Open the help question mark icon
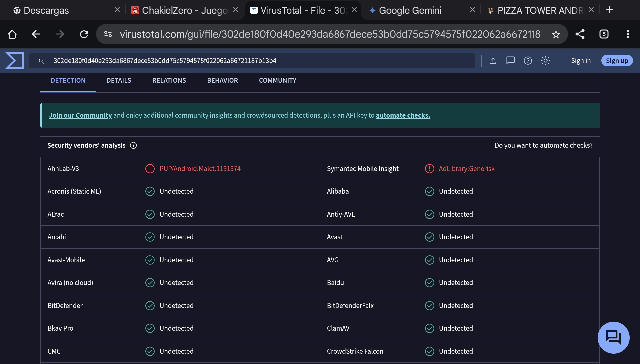Screen dimensions: 640x364 coord(528,61)
